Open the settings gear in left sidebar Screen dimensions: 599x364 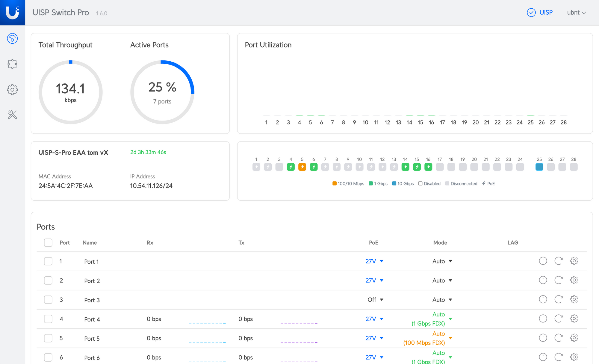(12, 89)
